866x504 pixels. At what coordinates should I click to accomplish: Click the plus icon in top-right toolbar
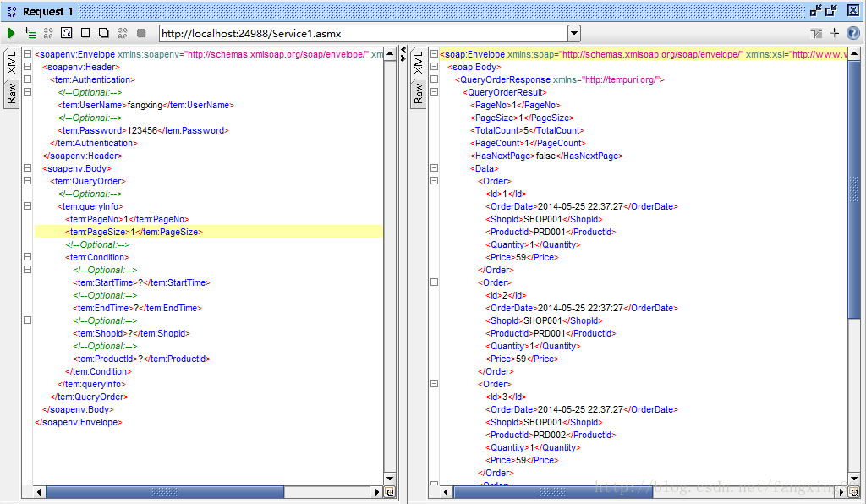click(835, 33)
